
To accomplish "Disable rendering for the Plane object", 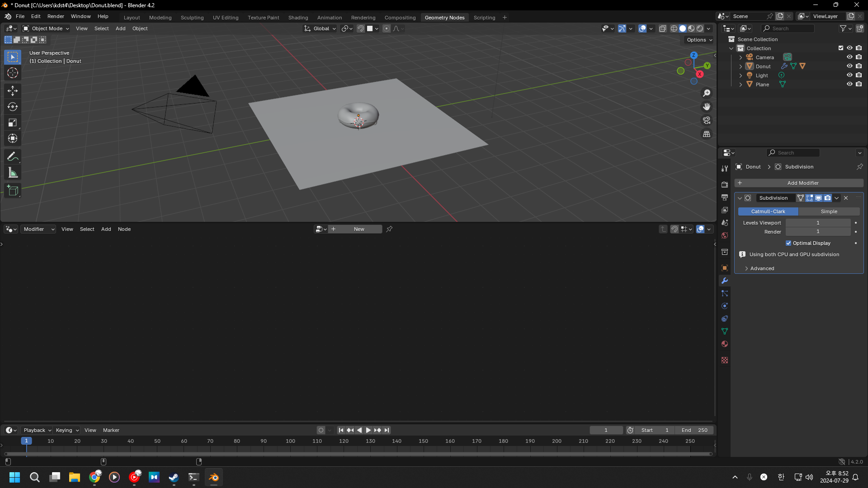I will (859, 84).
